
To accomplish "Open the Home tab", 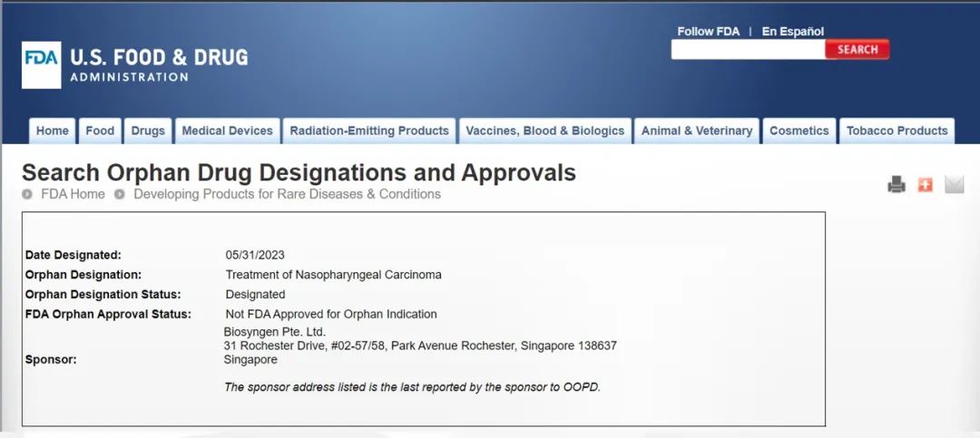I will click(53, 131).
